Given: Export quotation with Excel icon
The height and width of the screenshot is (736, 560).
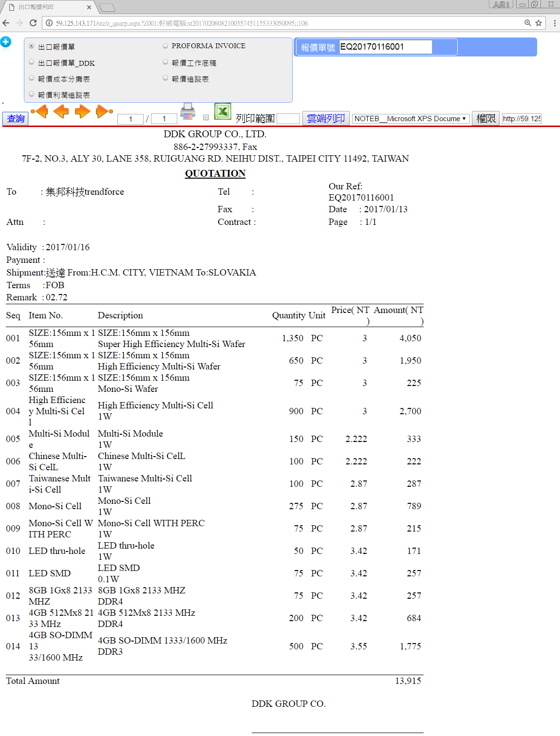Looking at the screenshot, I should point(223,111).
